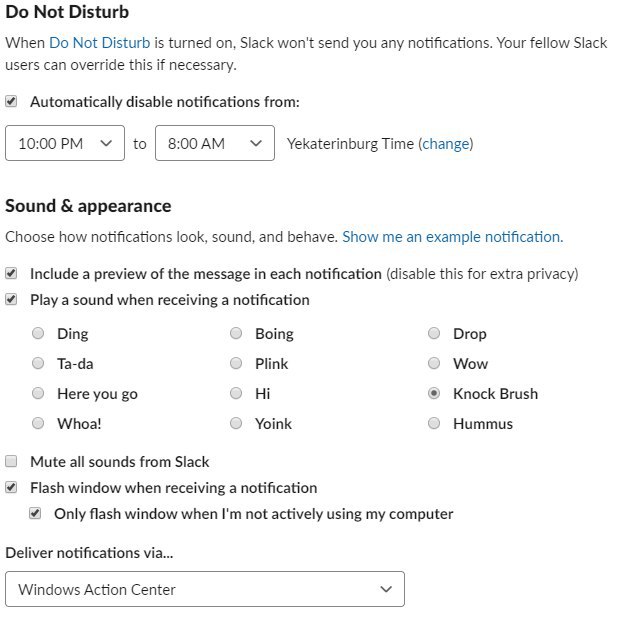
Task: Choose the Hummus notification sound
Action: click(434, 423)
